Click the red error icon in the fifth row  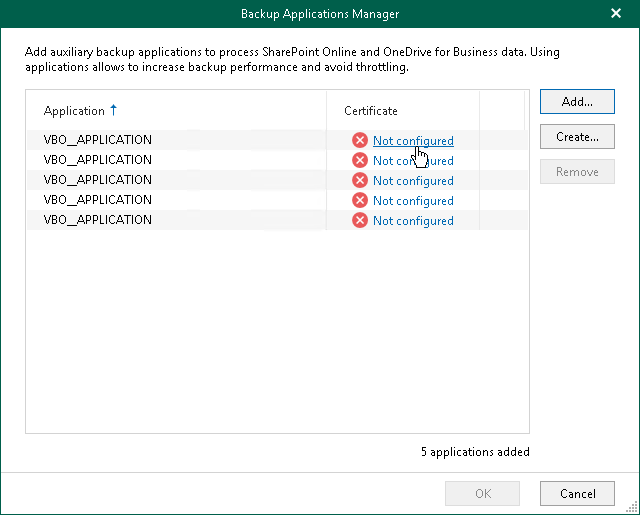(x=360, y=220)
